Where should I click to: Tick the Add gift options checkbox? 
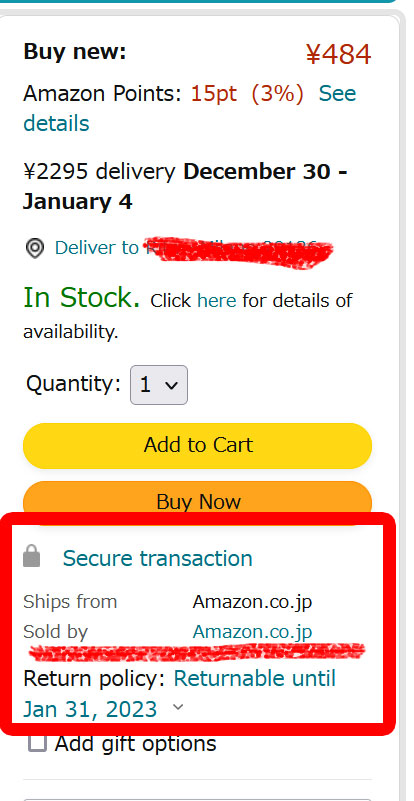37,743
